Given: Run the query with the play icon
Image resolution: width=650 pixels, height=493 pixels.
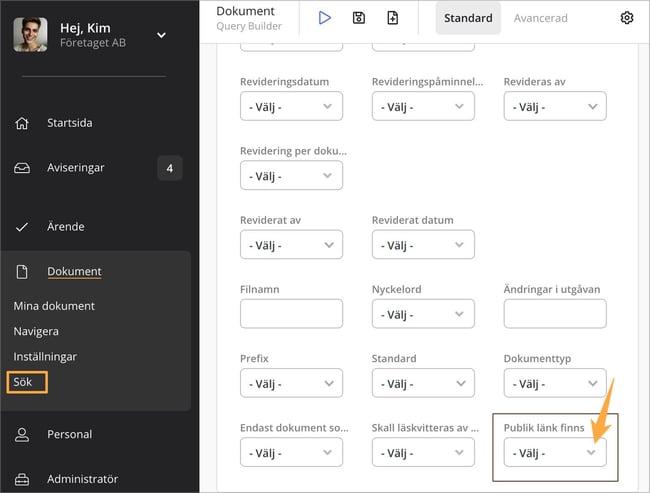Looking at the screenshot, I should [325, 18].
